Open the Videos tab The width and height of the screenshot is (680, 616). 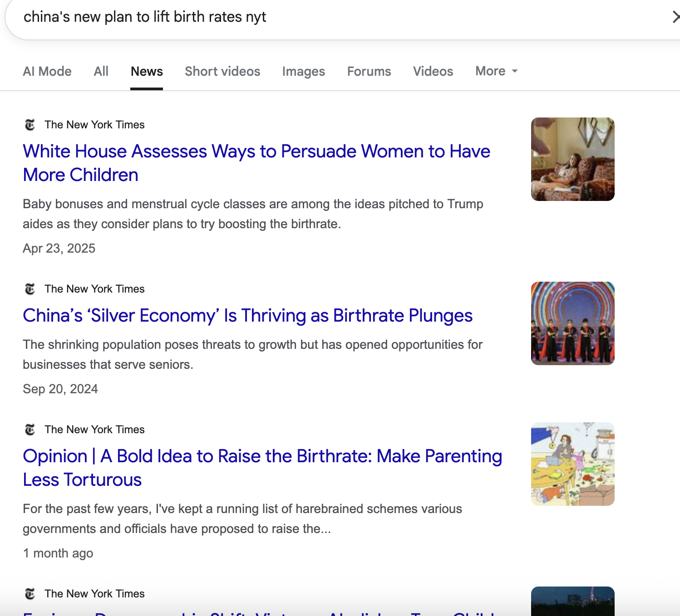click(433, 71)
